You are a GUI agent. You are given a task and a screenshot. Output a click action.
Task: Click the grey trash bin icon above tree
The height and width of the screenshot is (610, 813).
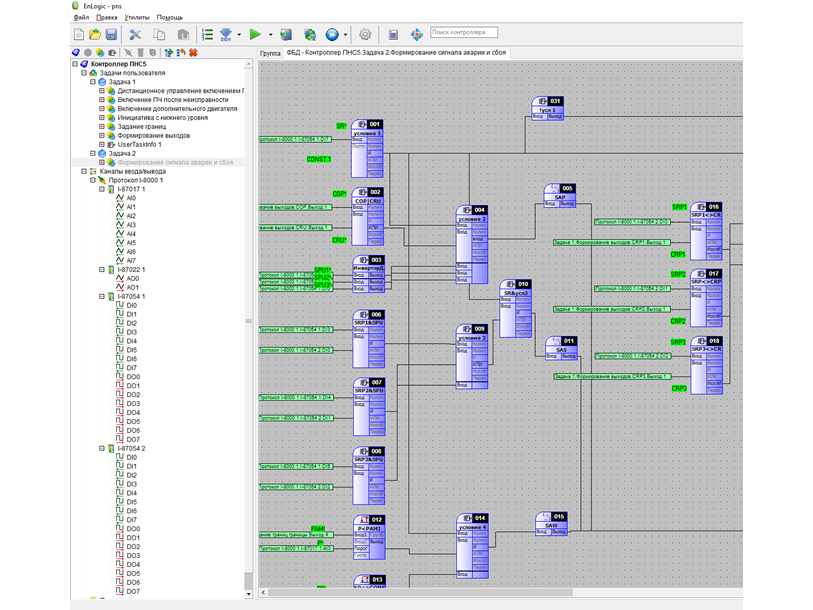141,52
